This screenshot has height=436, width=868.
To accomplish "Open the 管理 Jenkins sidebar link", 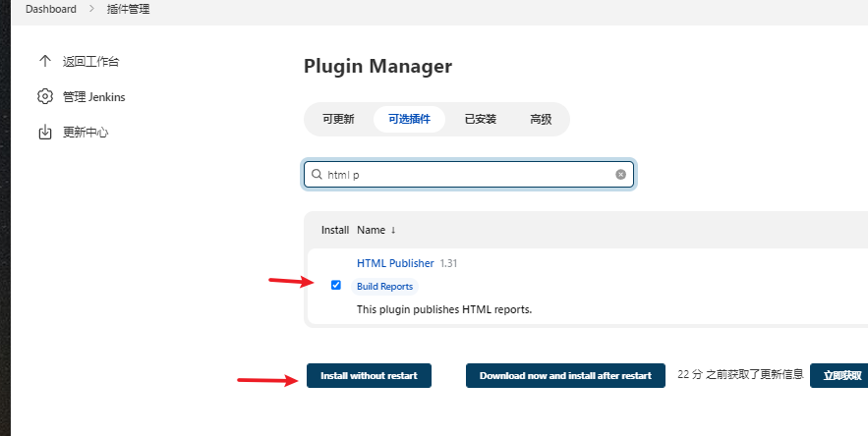I will (94, 97).
